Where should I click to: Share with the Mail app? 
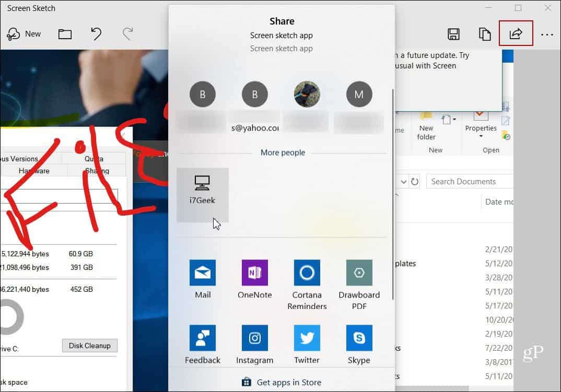[203, 279]
